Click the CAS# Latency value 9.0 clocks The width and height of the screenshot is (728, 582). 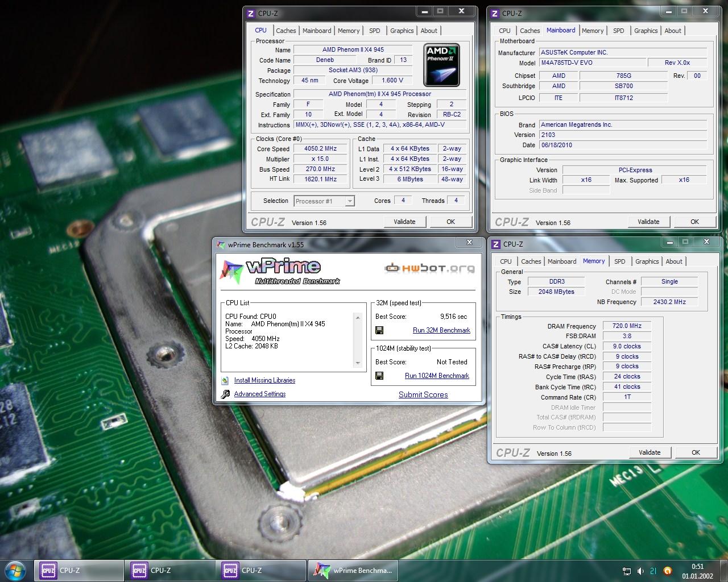click(x=627, y=346)
